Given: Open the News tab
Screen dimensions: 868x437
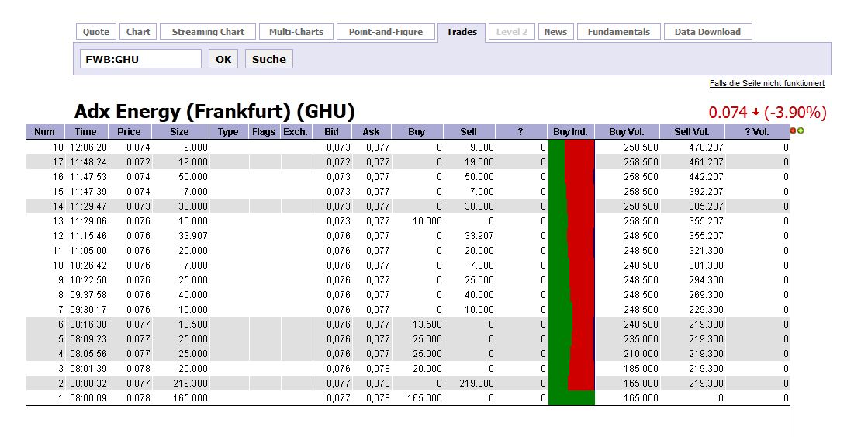Looking at the screenshot, I should [x=555, y=32].
